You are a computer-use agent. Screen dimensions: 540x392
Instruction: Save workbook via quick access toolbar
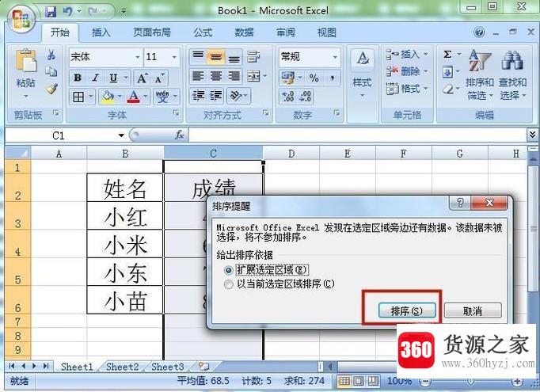51,12
